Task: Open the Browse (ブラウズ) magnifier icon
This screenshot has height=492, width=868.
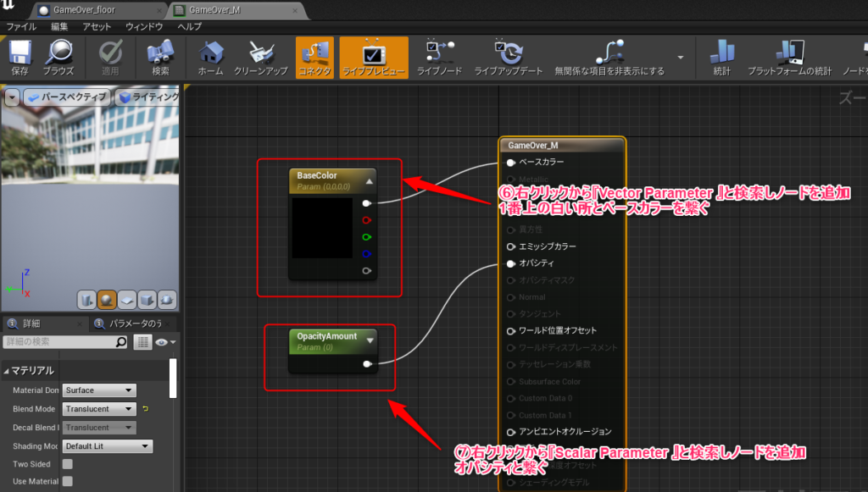Action: 58,57
